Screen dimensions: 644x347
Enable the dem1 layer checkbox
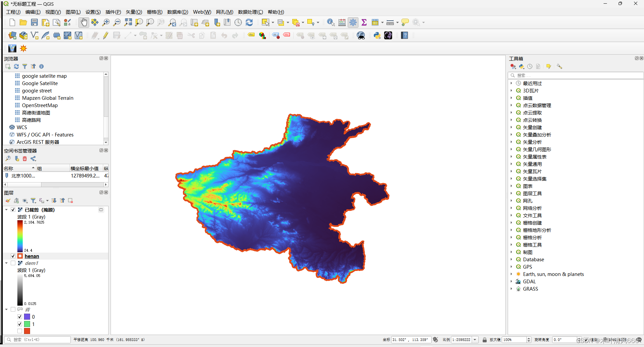coord(13,263)
